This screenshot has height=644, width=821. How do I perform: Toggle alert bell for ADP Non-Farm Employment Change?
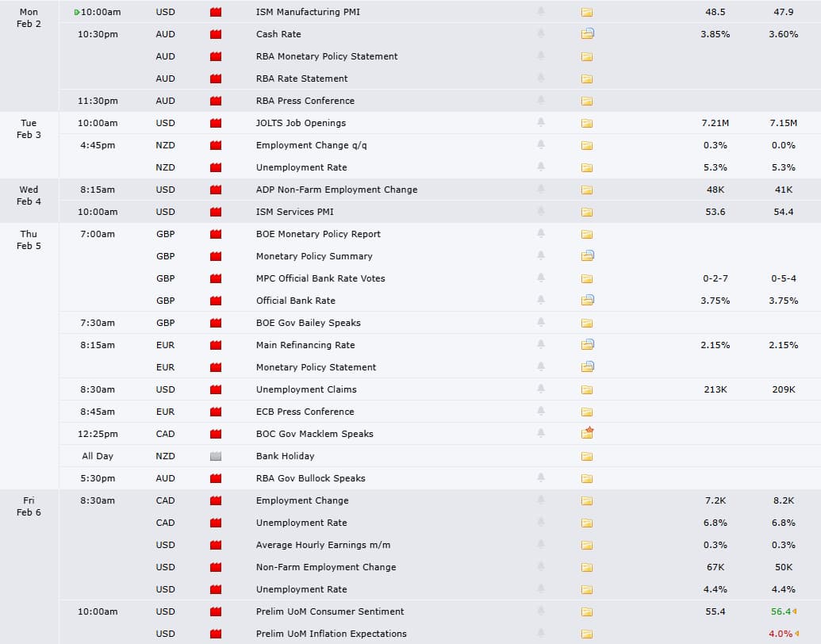[541, 190]
